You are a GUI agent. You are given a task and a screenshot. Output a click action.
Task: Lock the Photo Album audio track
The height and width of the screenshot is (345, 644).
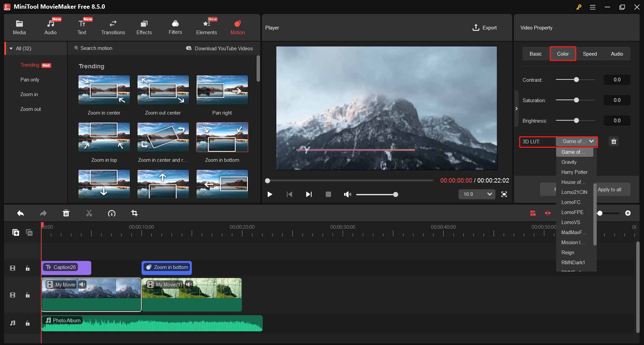pos(28,323)
